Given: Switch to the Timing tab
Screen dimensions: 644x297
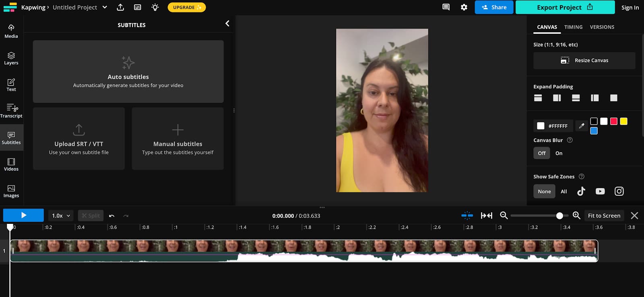Looking at the screenshot, I should (573, 27).
